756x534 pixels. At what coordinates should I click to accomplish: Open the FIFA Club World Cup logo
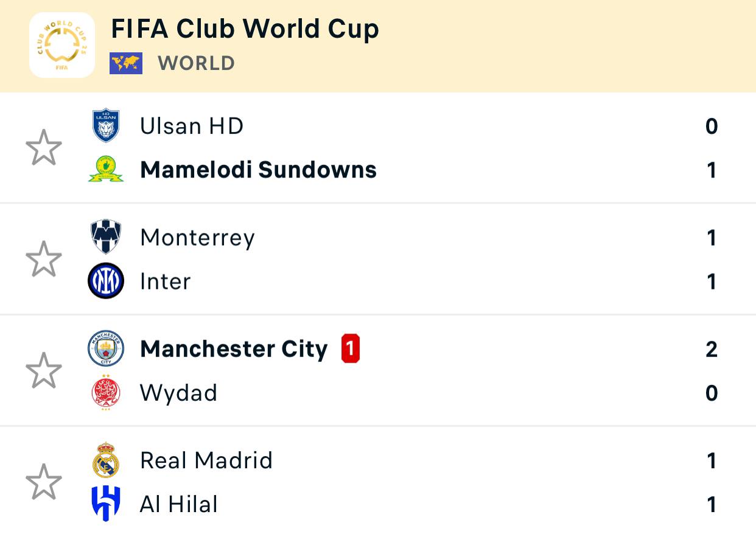pyautogui.click(x=62, y=45)
